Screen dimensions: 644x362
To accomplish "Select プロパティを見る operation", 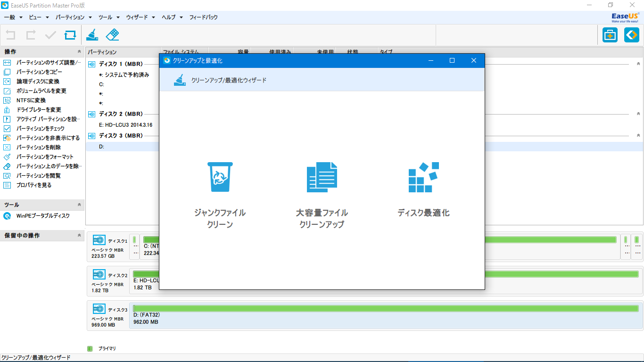I will (x=27, y=185).
